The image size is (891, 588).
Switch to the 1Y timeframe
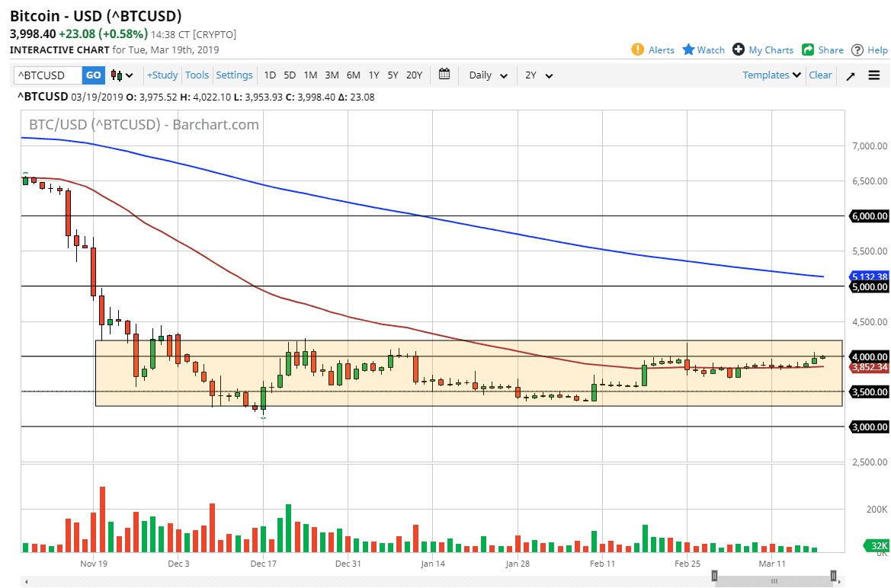(373, 75)
